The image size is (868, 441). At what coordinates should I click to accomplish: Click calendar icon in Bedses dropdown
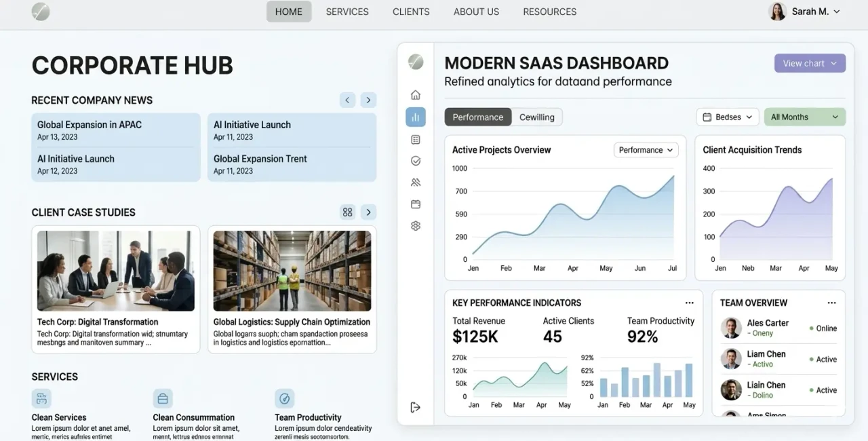[707, 117]
